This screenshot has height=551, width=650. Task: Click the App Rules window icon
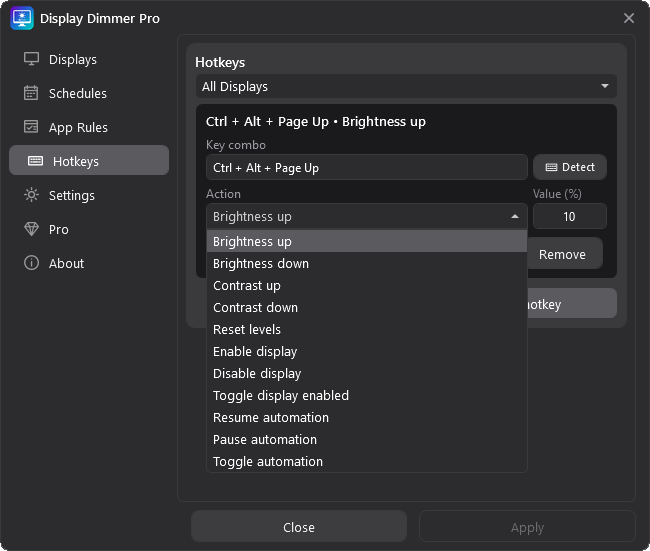[31, 127]
